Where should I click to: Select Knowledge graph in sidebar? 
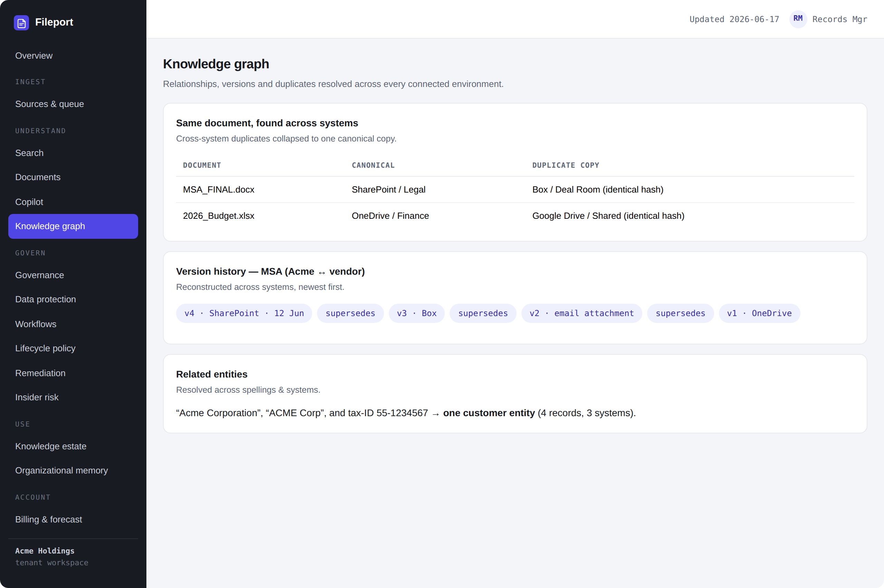point(73,226)
